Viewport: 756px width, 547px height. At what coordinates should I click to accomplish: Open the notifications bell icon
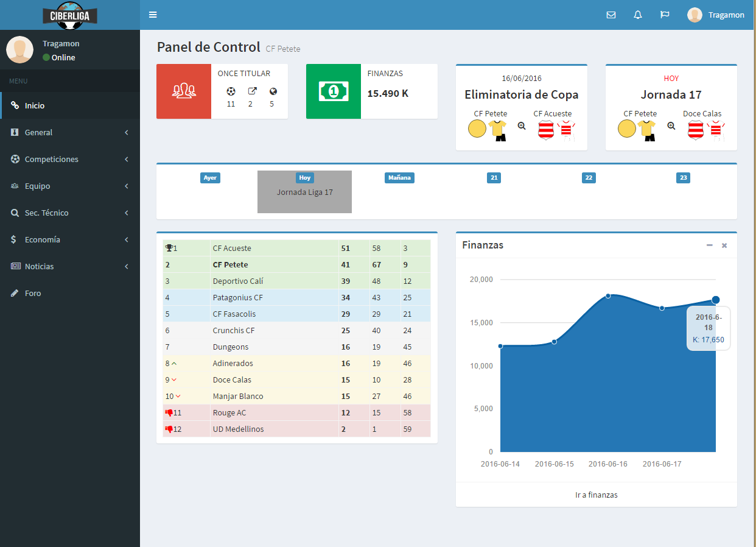[638, 15]
